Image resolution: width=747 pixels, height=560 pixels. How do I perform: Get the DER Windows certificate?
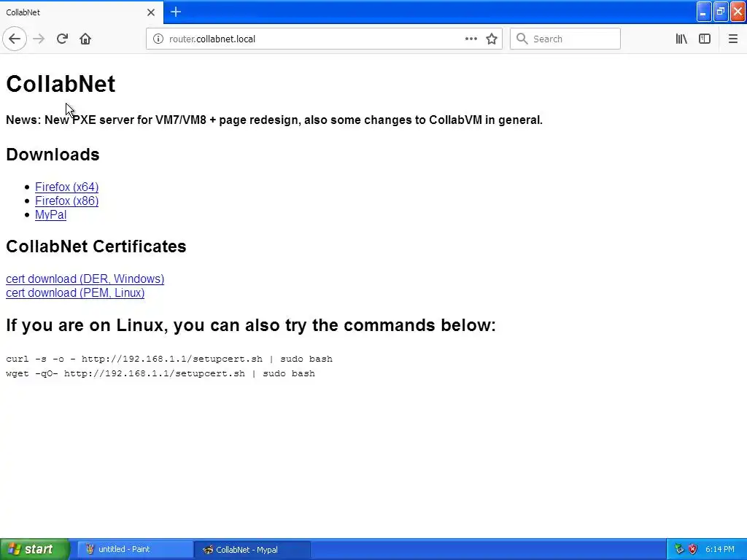85,279
